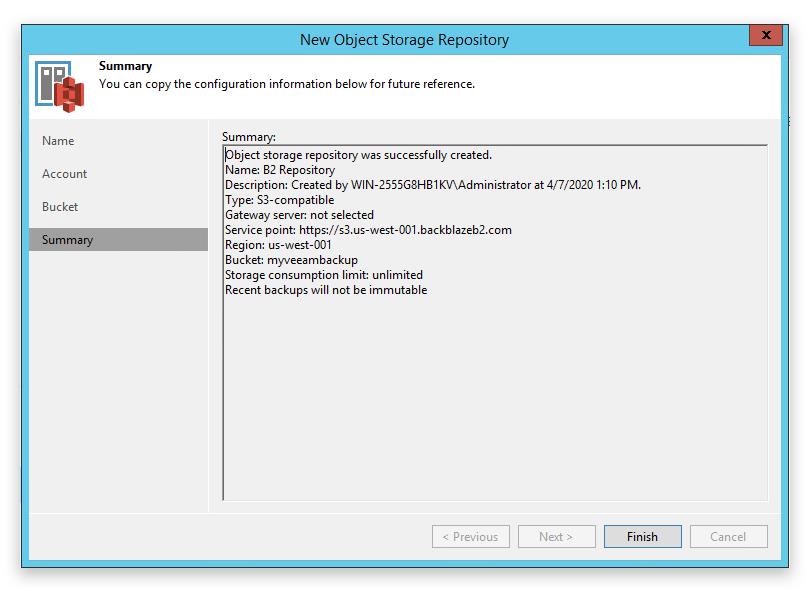The width and height of the screenshot is (810, 591).
Task: Open the Bucket step in sidebar
Action: click(60, 207)
